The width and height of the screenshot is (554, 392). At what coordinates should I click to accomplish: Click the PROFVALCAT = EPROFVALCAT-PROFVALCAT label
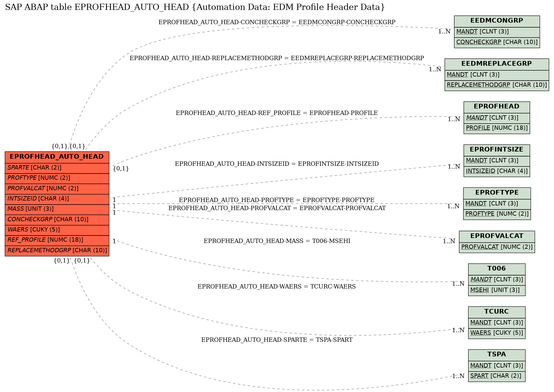pos(277,208)
